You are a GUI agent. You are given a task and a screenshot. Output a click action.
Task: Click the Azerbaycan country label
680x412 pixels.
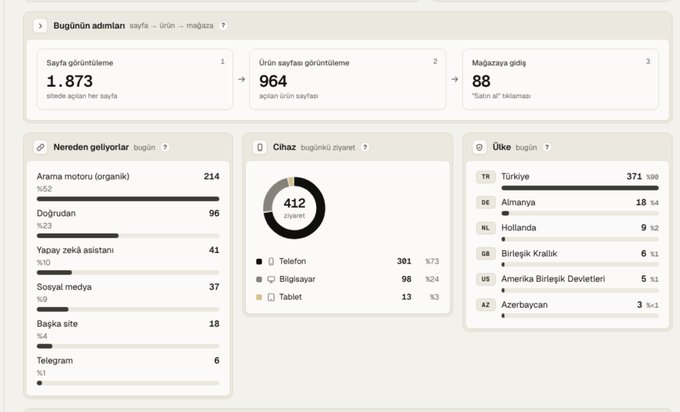point(524,305)
